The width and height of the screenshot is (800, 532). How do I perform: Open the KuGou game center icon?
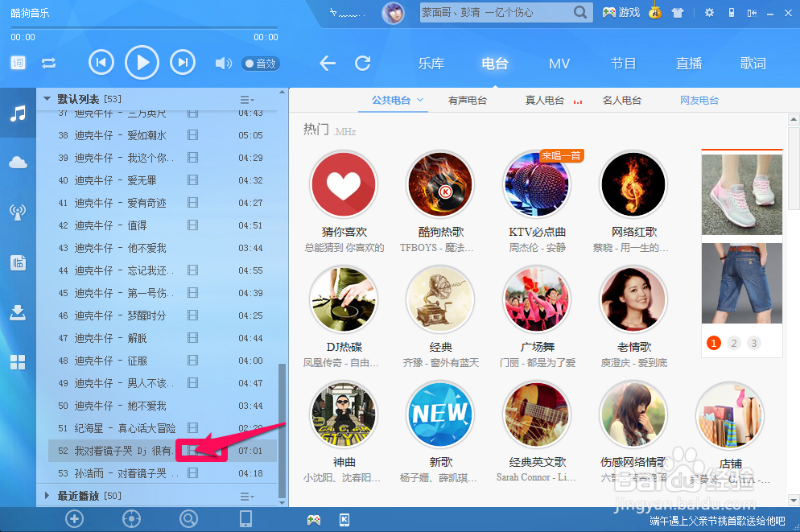click(620, 13)
